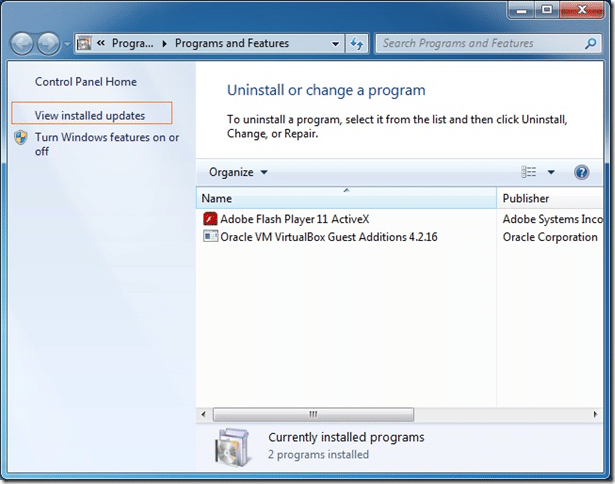The image size is (615, 484).
Task: Click Adobe Systems publisher cell
Action: point(552,219)
